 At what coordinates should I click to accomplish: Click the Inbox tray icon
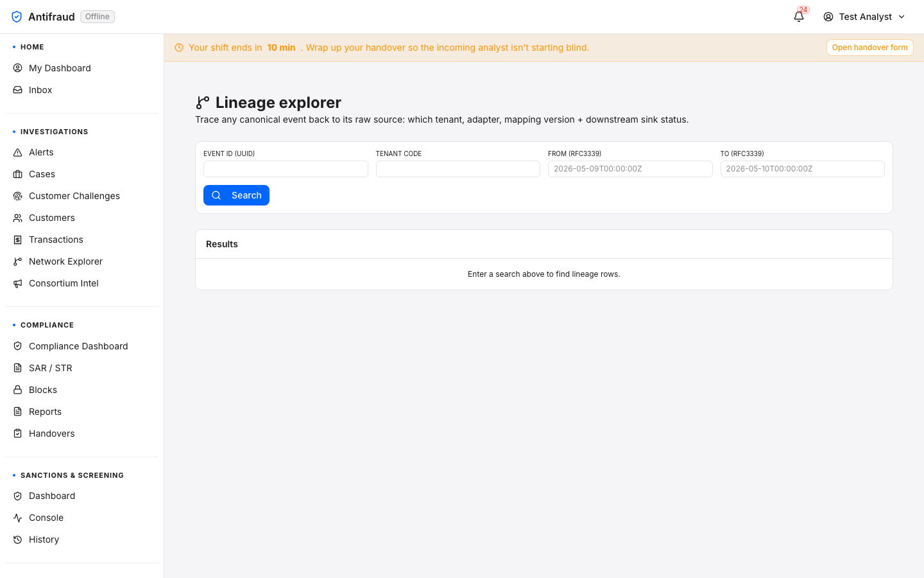[18, 90]
